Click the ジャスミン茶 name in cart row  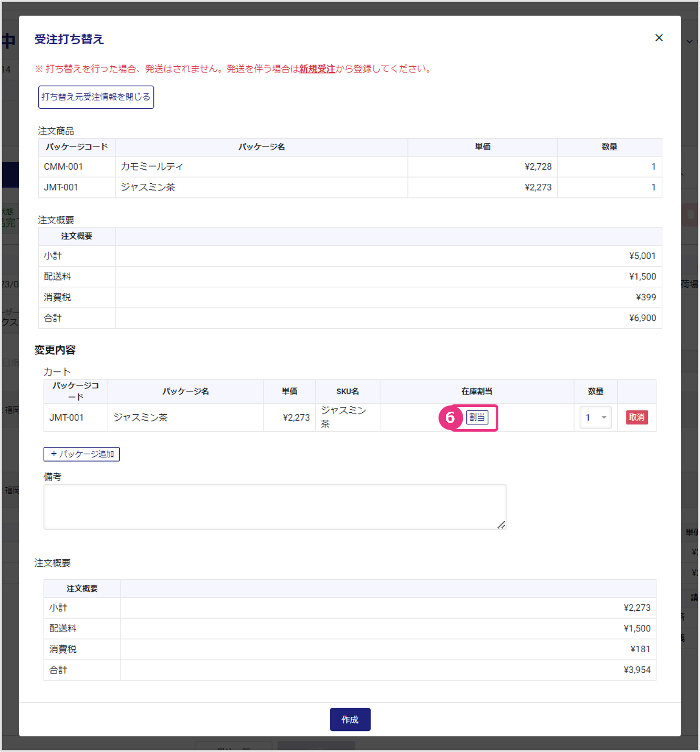click(x=141, y=418)
